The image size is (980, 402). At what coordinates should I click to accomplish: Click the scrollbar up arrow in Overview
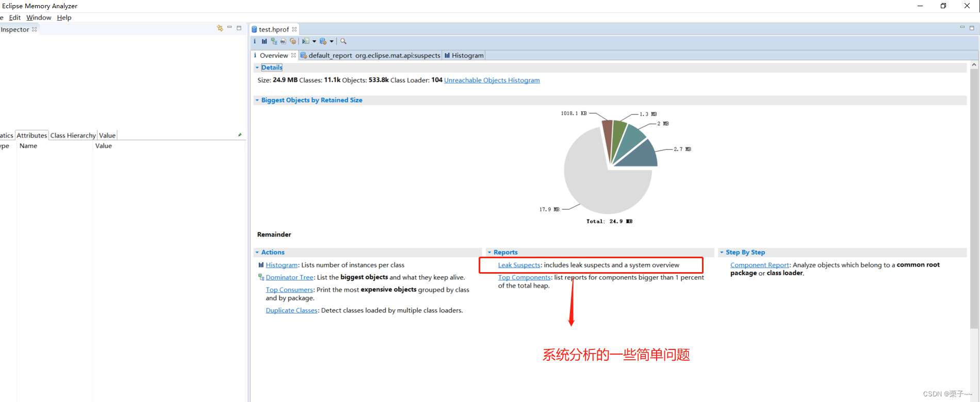[x=974, y=65]
